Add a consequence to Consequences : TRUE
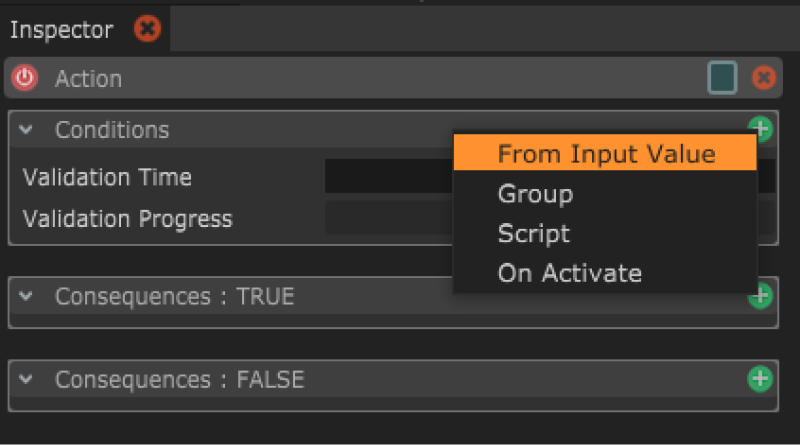This screenshot has width=800, height=445. point(760,295)
